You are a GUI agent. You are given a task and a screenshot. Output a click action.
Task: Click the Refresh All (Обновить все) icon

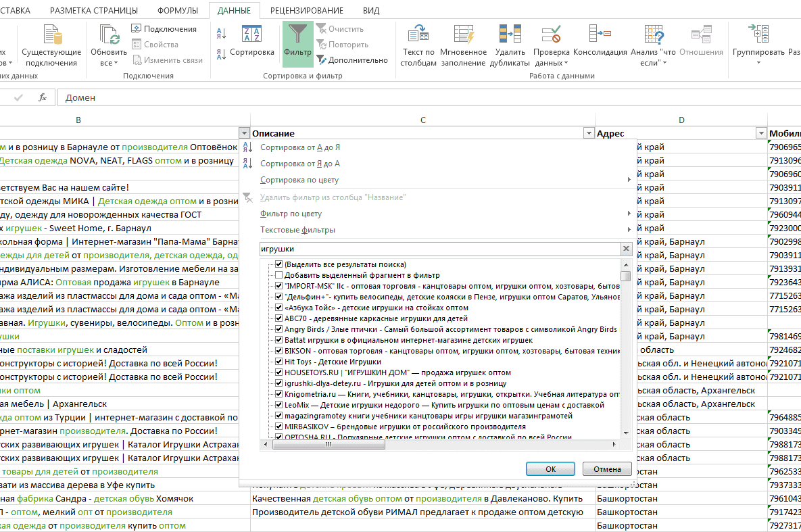[109, 35]
